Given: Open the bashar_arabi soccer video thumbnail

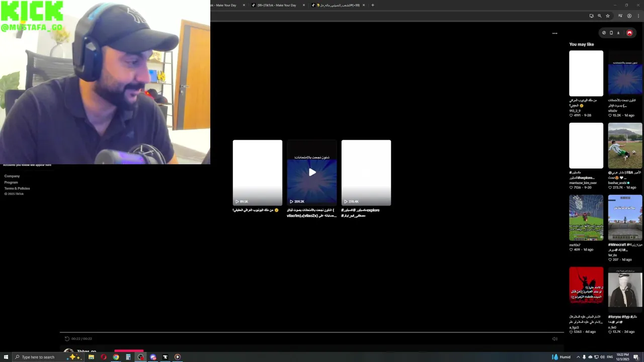Looking at the screenshot, I should click(625, 146).
